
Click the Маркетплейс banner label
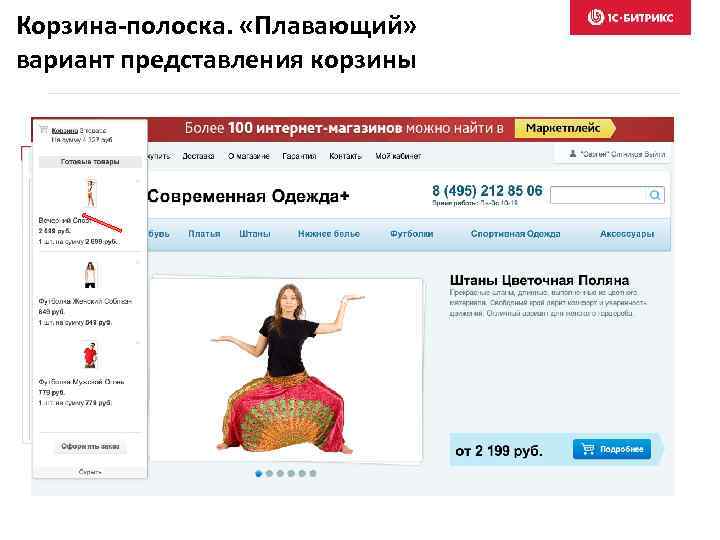coord(564,128)
